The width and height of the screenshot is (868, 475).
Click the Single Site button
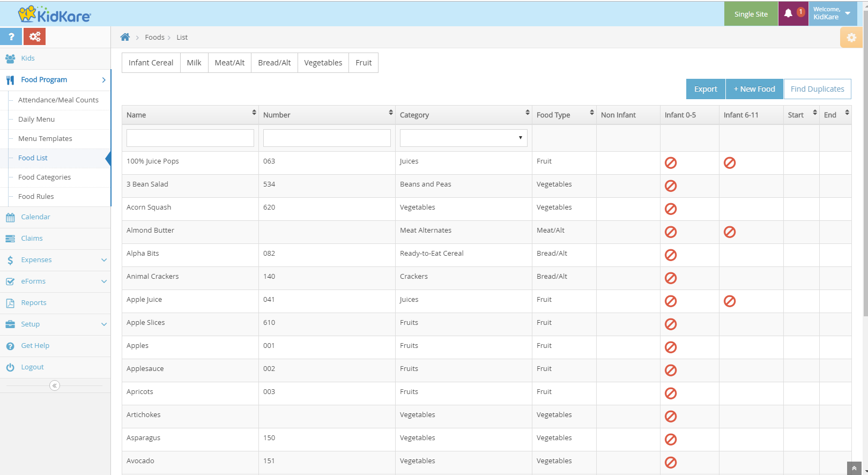click(x=751, y=14)
